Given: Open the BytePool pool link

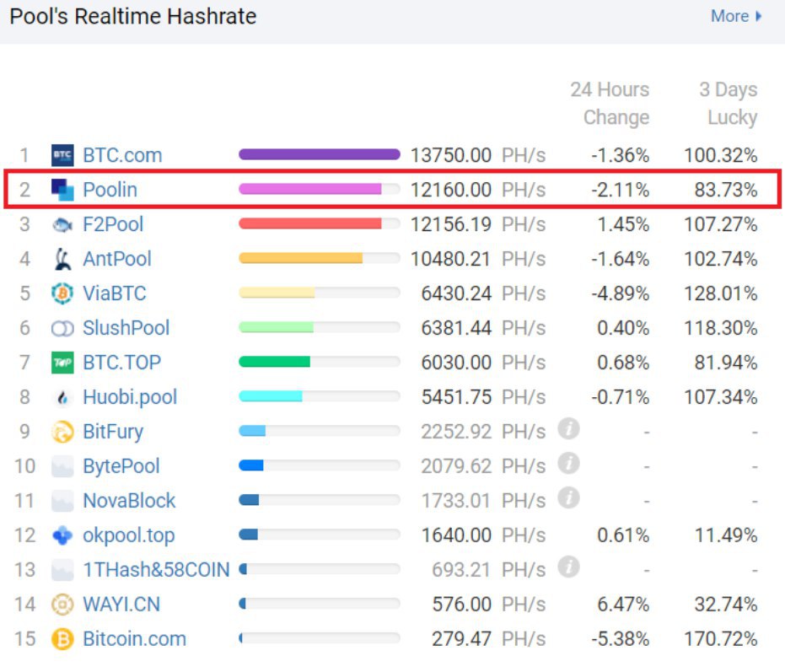Looking at the screenshot, I should 121,467.
